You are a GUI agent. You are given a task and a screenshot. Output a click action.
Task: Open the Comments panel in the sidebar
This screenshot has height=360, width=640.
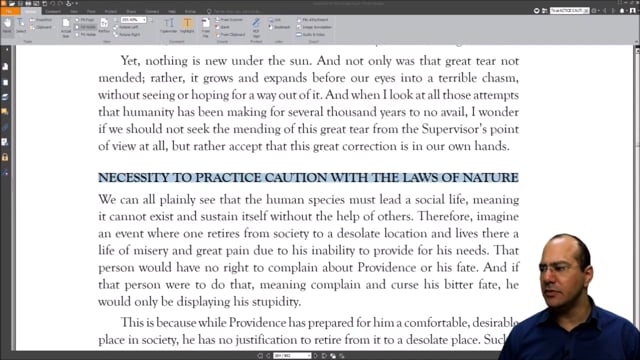(x=5, y=112)
